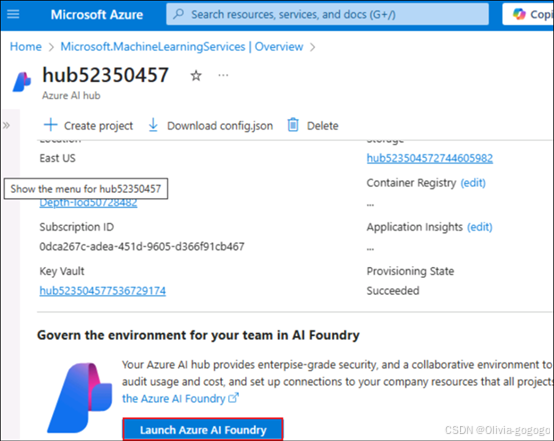Expand the collapsed side menu chevrons
The height and width of the screenshot is (441, 554).
pyautogui.click(x=6, y=125)
